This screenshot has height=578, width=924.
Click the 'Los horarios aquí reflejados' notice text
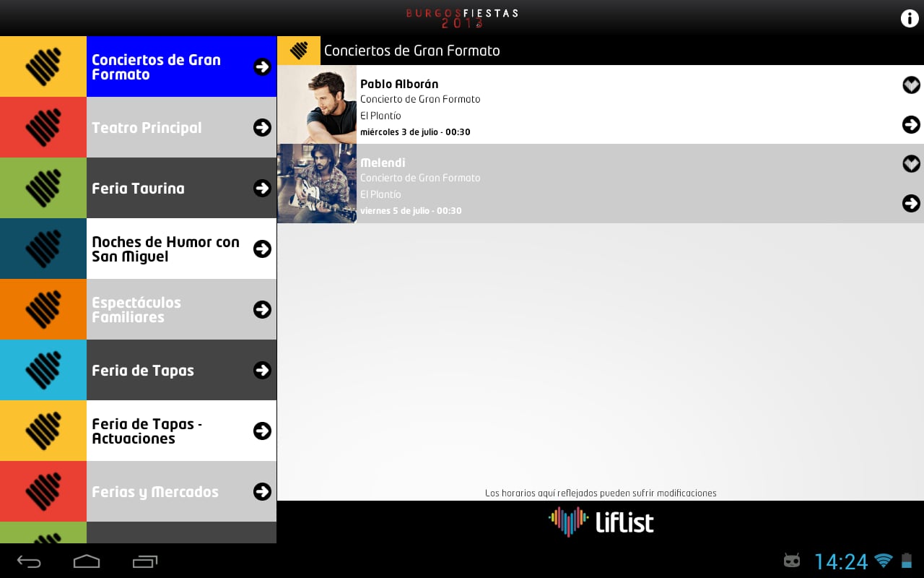[601, 493]
